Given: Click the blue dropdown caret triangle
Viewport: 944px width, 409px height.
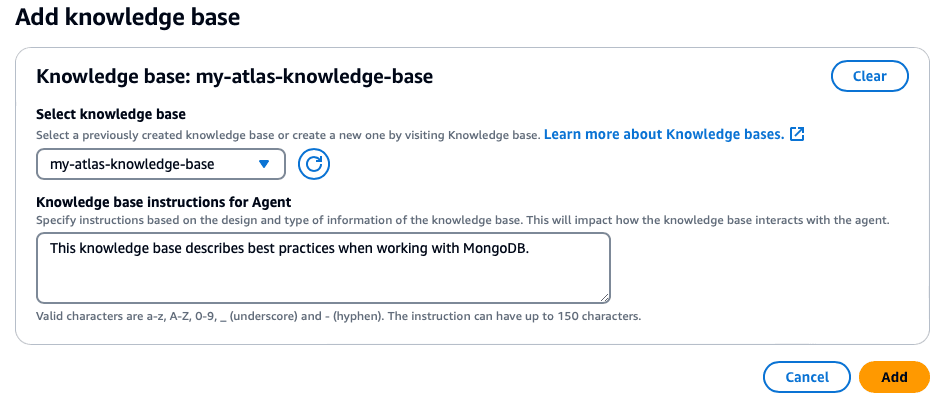Looking at the screenshot, I should coord(264,164).
